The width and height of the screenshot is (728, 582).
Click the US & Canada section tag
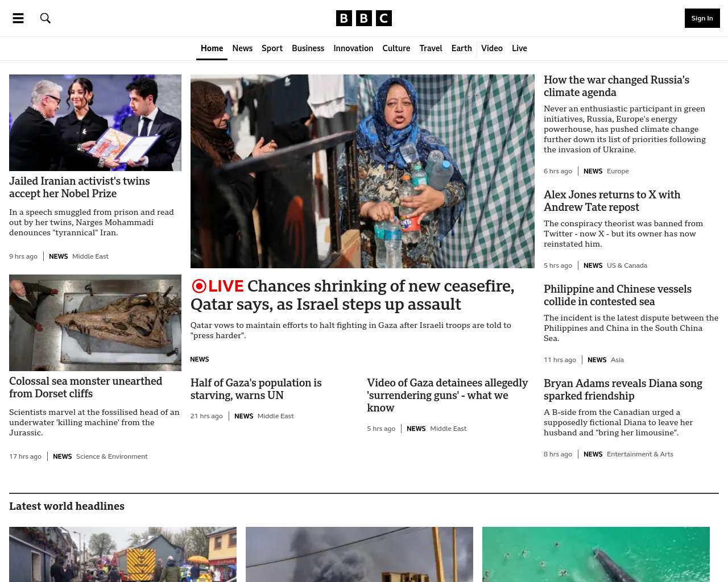[627, 265]
